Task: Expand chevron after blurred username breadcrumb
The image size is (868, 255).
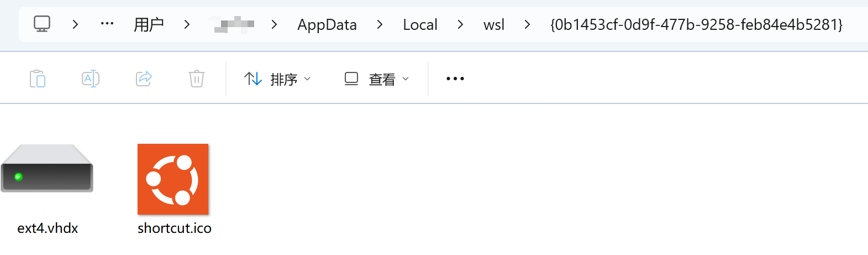Action: (x=274, y=24)
